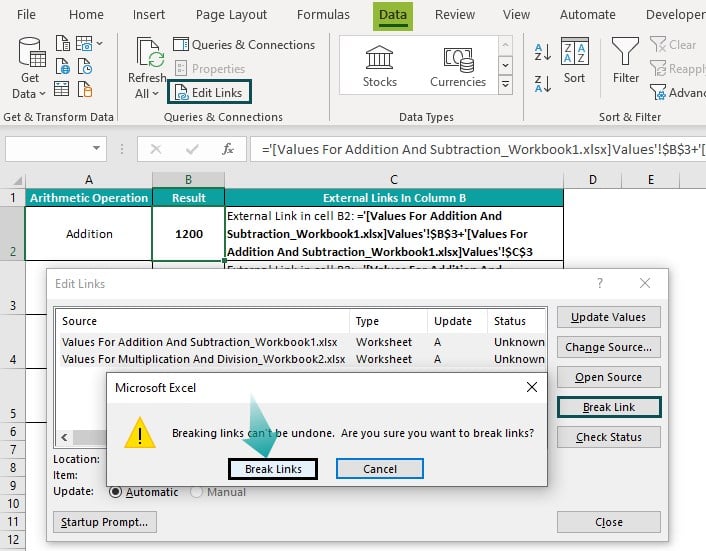Click the formula bar Enter checkmark

coord(192,149)
